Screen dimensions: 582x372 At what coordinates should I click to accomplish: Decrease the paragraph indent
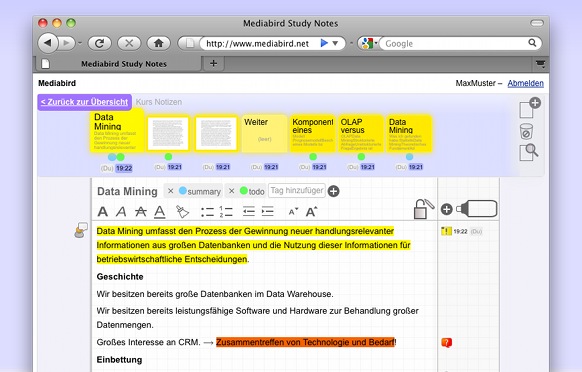pos(248,212)
